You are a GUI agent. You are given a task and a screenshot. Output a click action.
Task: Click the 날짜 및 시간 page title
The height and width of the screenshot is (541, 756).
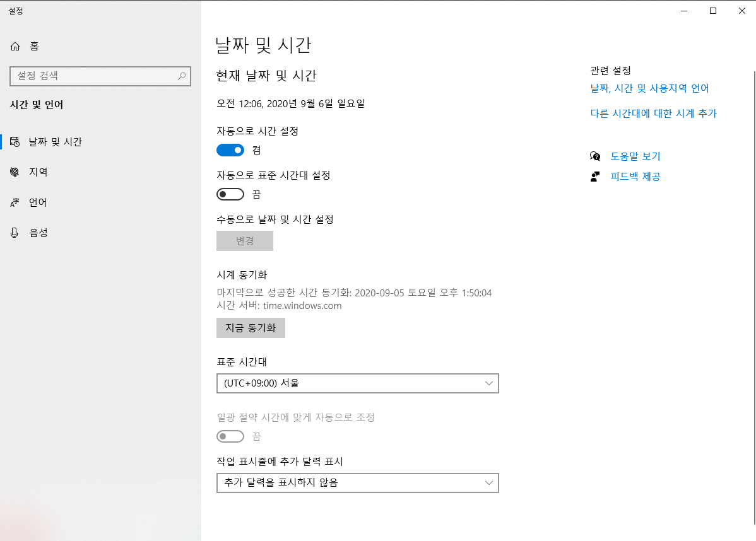tap(263, 45)
